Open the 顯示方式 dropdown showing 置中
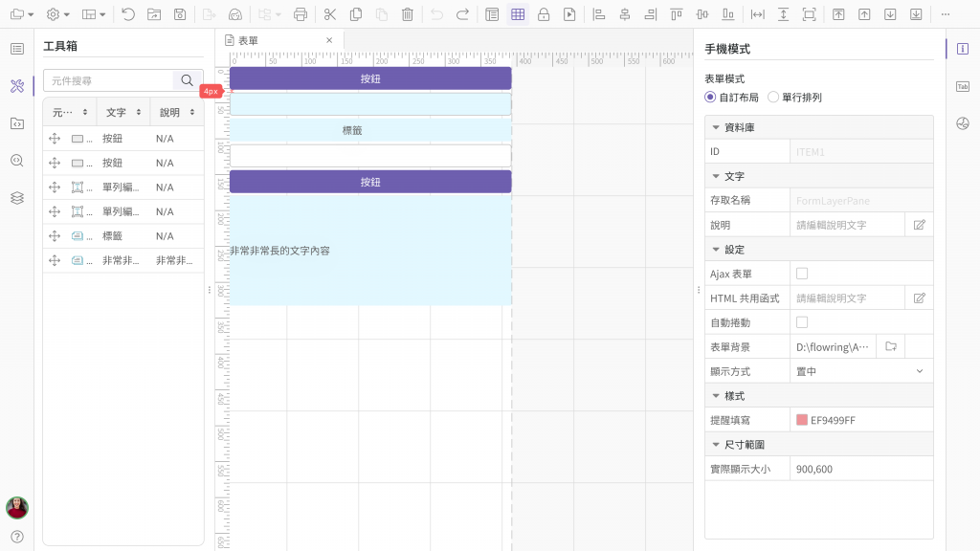Screen dimensions: 980x551 pyautogui.click(x=859, y=371)
